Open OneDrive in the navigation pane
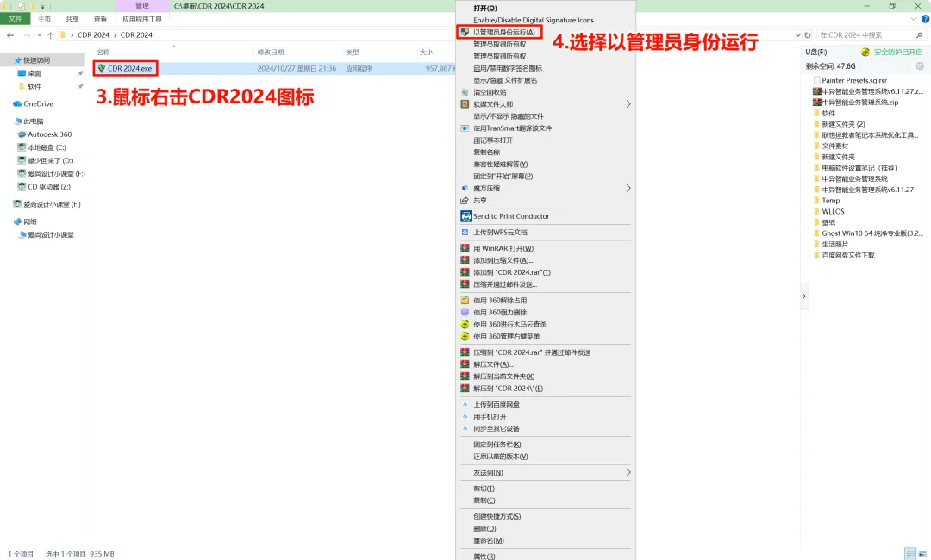Image resolution: width=931 pixels, height=560 pixels. point(38,103)
